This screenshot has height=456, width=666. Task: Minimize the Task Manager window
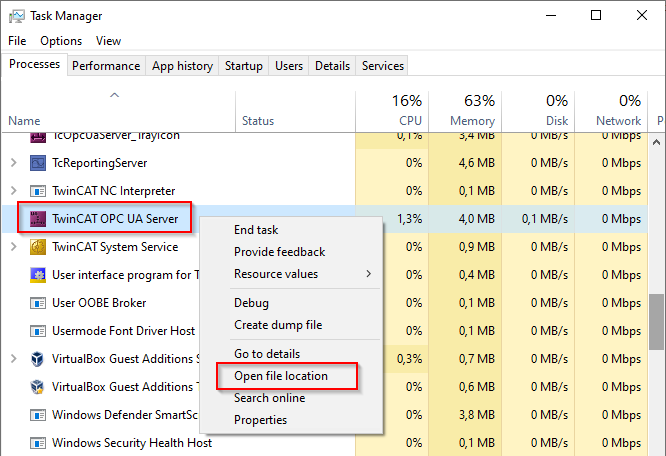pyautogui.click(x=551, y=15)
